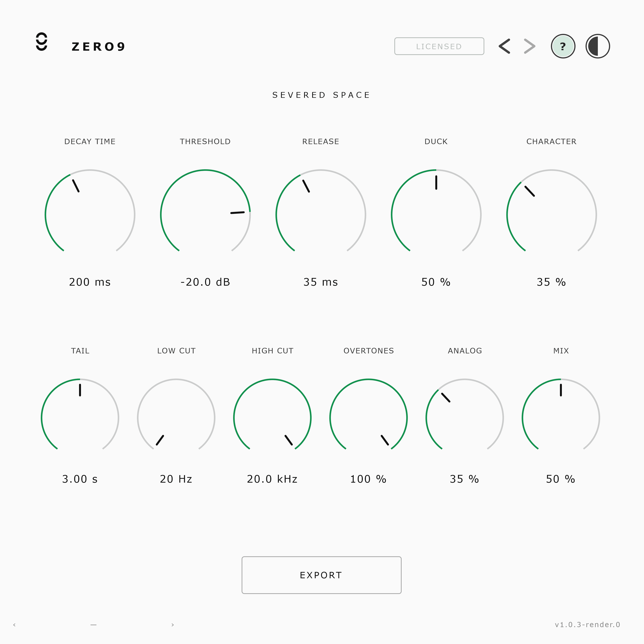Open the help question mark button

(563, 46)
